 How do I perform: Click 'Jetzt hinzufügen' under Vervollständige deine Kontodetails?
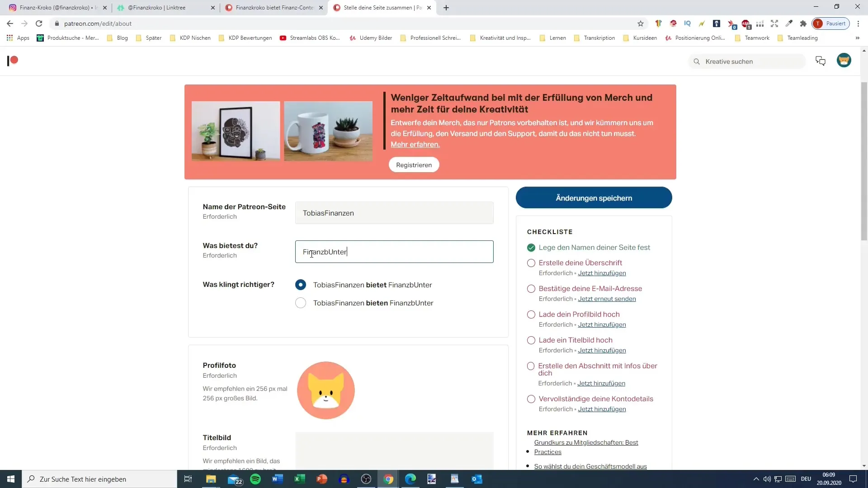pyautogui.click(x=602, y=409)
